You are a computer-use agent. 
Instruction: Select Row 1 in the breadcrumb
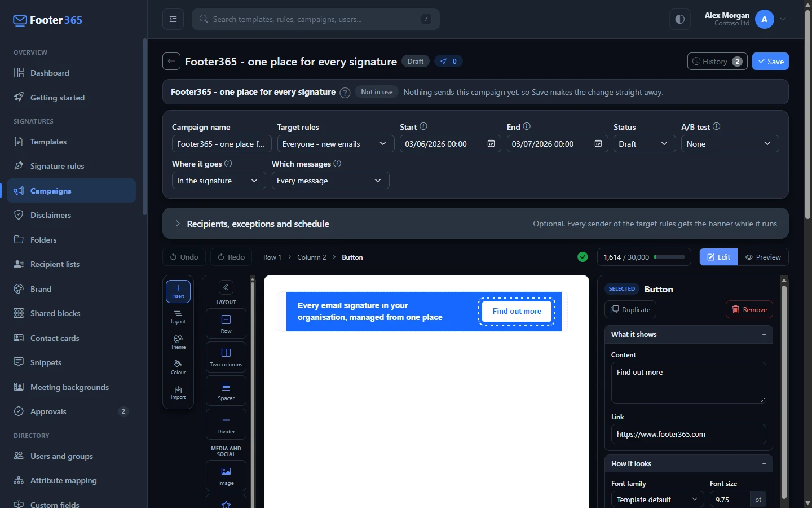(x=272, y=257)
